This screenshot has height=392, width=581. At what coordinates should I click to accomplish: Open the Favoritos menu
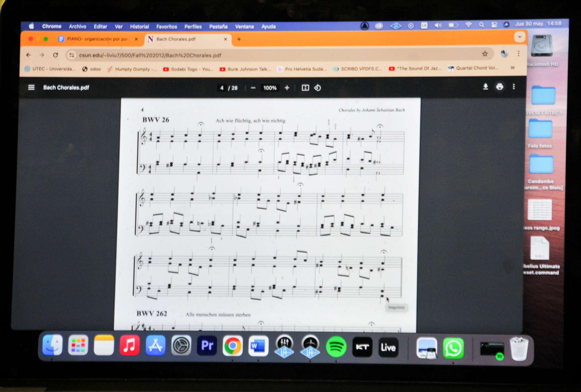point(167,27)
